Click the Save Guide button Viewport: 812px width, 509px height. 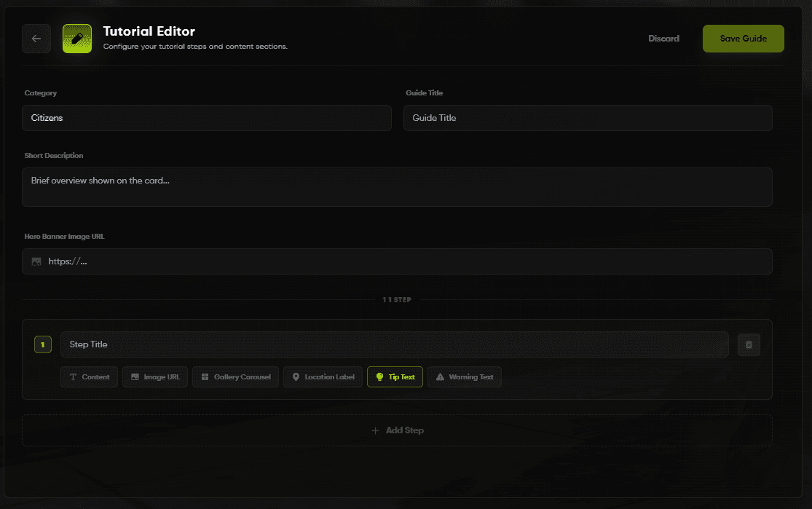[743, 38]
